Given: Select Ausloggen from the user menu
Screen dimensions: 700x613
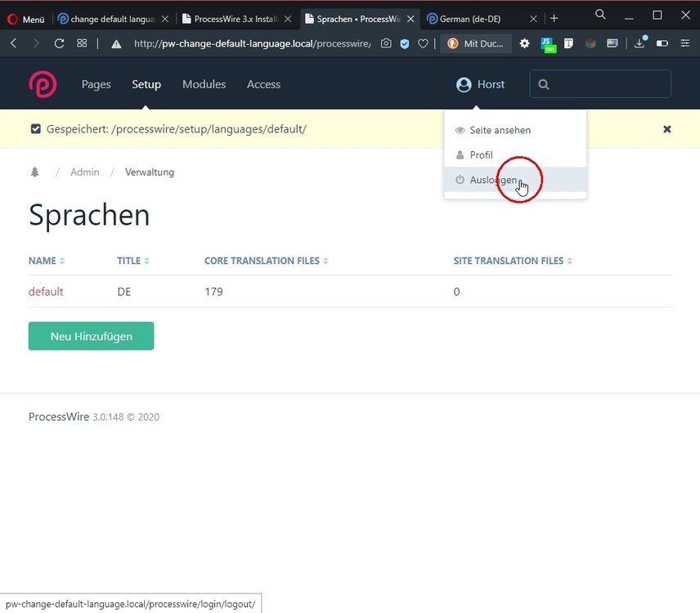Looking at the screenshot, I should point(493,180).
